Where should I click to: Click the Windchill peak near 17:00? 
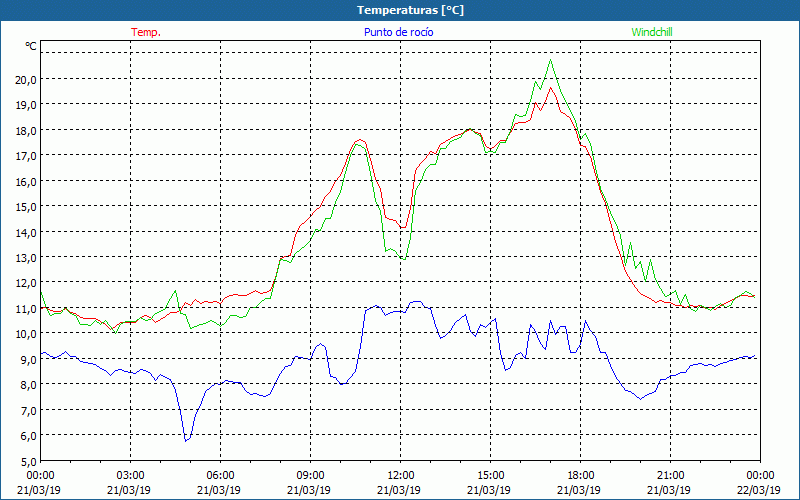(551, 60)
